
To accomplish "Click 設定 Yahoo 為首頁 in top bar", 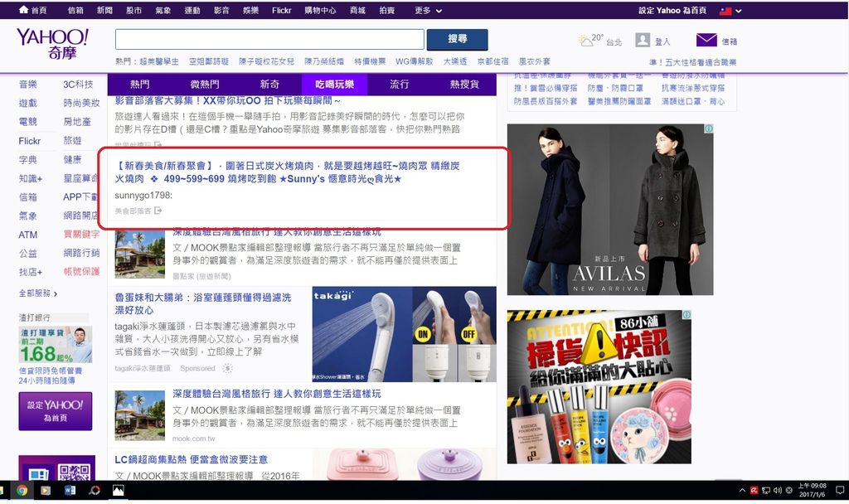I will click(672, 10).
